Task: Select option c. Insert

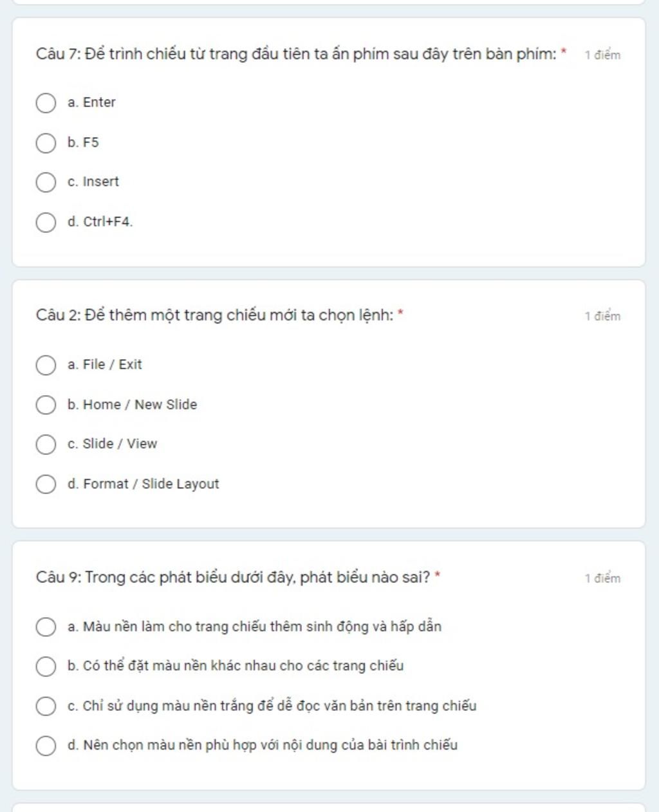Action: 46,182
